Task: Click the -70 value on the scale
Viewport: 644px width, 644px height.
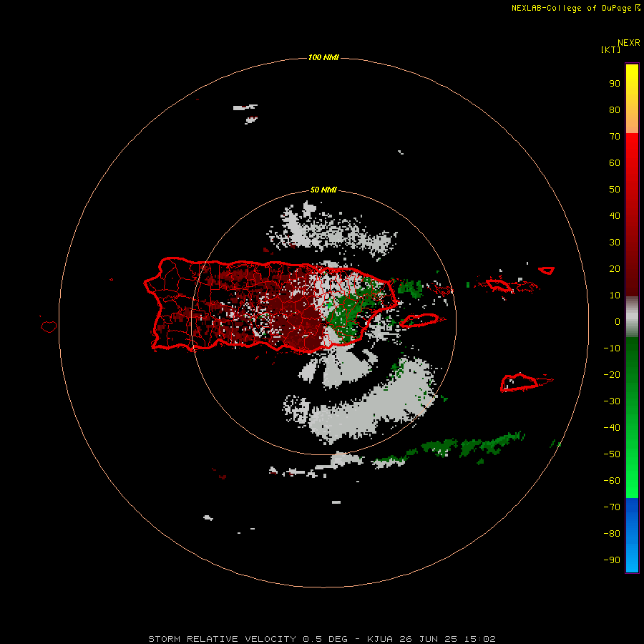Action: (612, 507)
